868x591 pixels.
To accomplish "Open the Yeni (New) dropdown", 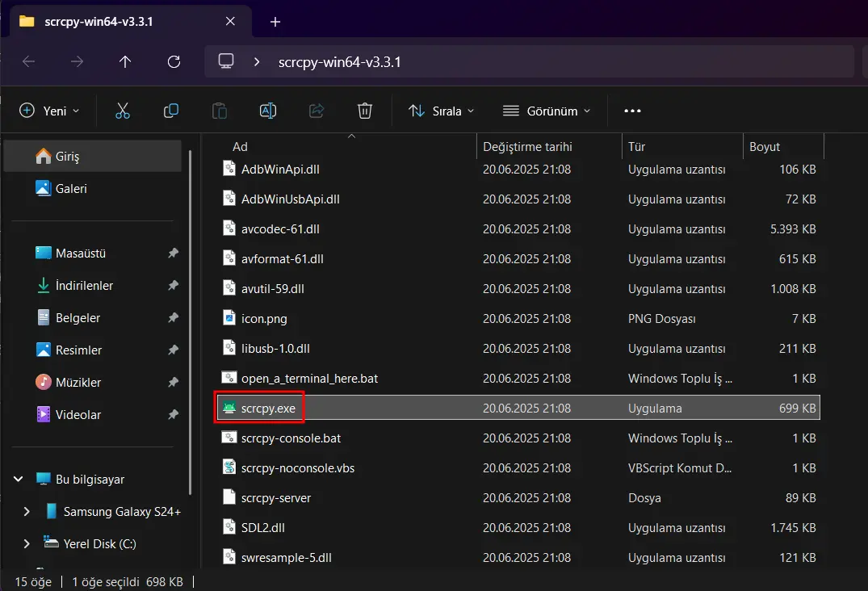I will pyautogui.click(x=49, y=111).
